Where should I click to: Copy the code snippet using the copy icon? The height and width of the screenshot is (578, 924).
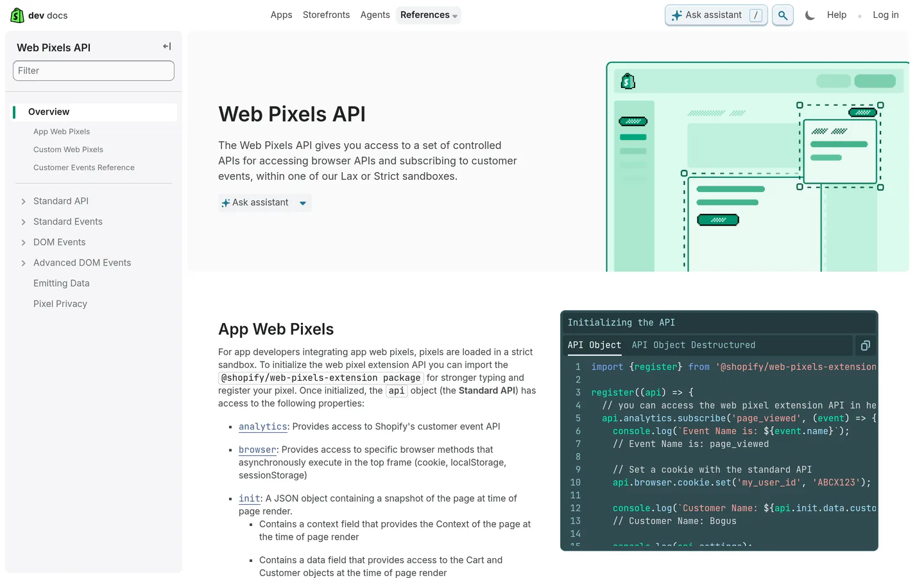tap(865, 345)
